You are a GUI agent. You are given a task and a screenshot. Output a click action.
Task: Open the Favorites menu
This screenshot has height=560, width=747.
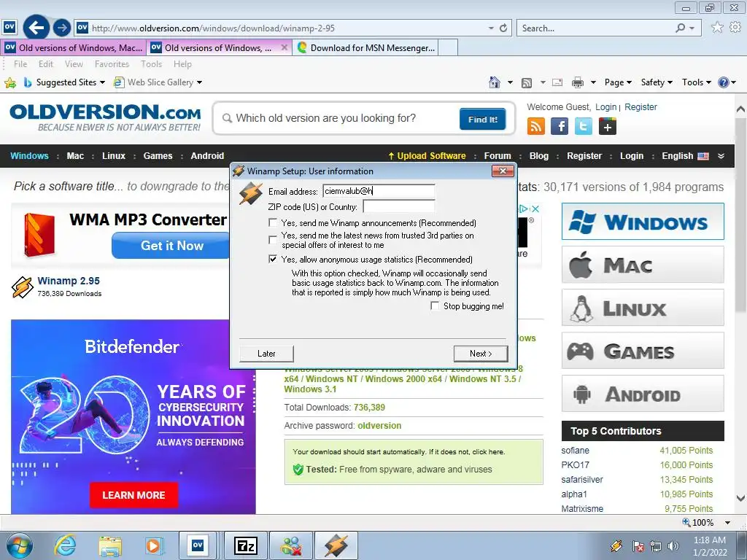pyautogui.click(x=112, y=64)
